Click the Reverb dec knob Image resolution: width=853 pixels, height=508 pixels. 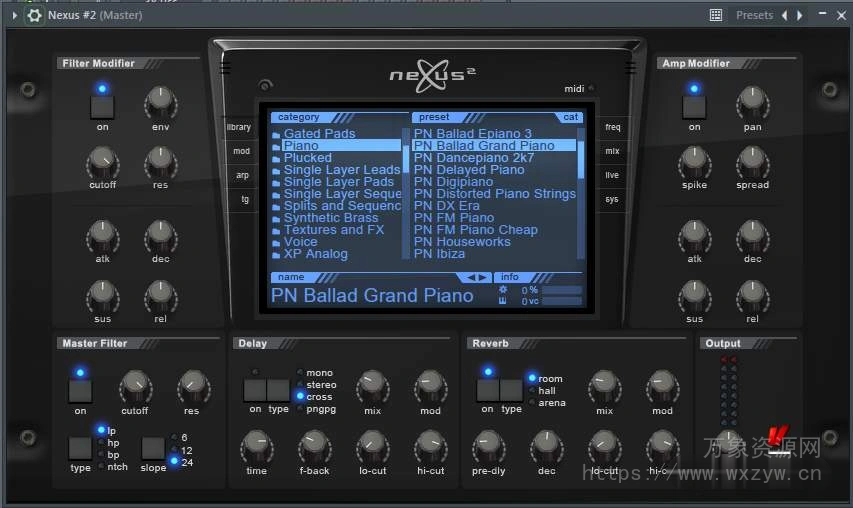coord(546,446)
